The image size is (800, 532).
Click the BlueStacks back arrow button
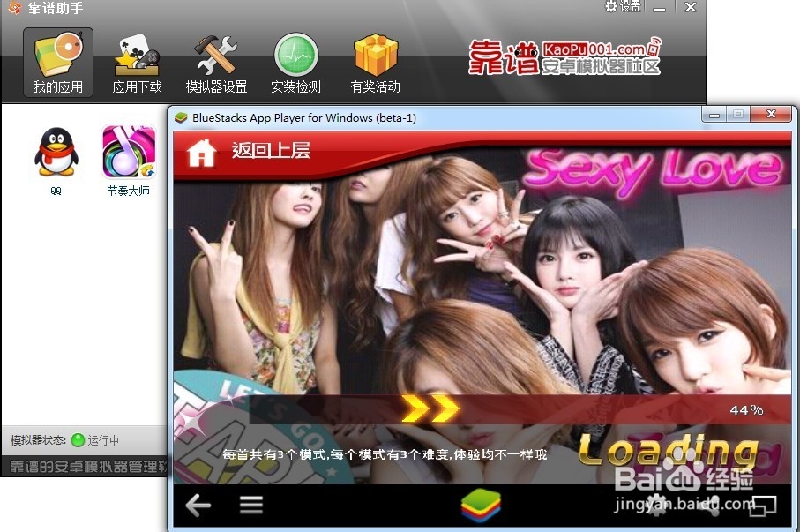pos(198,506)
